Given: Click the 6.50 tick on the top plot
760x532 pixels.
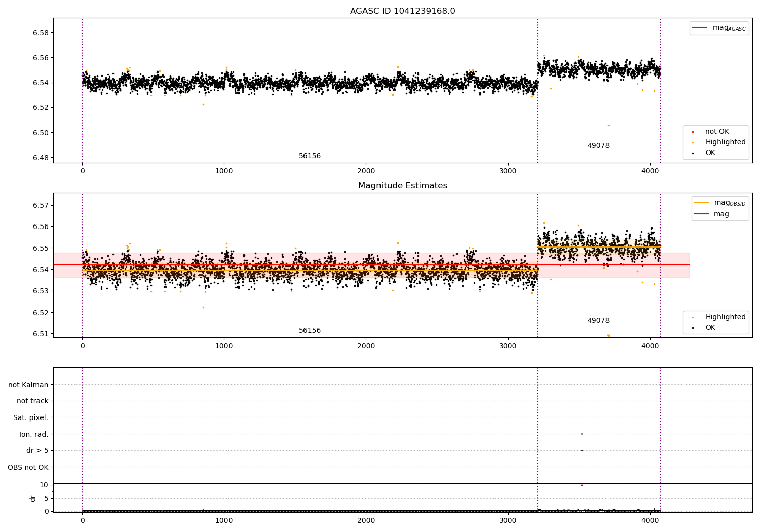Looking at the screenshot, I should (40, 133).
